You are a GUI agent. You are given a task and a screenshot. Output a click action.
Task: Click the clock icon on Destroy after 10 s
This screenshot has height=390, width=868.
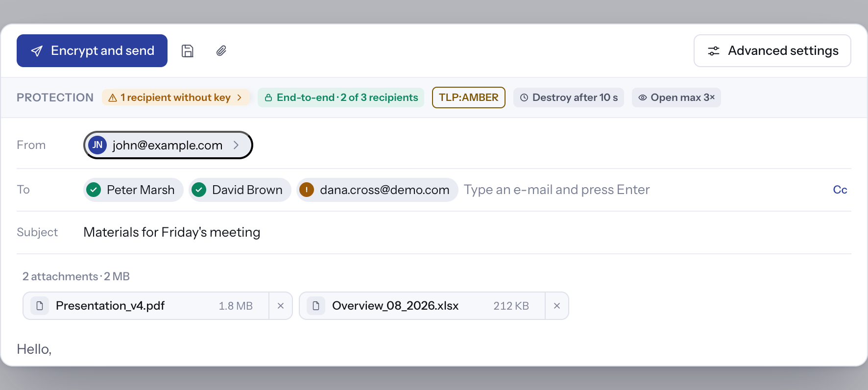coord(524,97)
